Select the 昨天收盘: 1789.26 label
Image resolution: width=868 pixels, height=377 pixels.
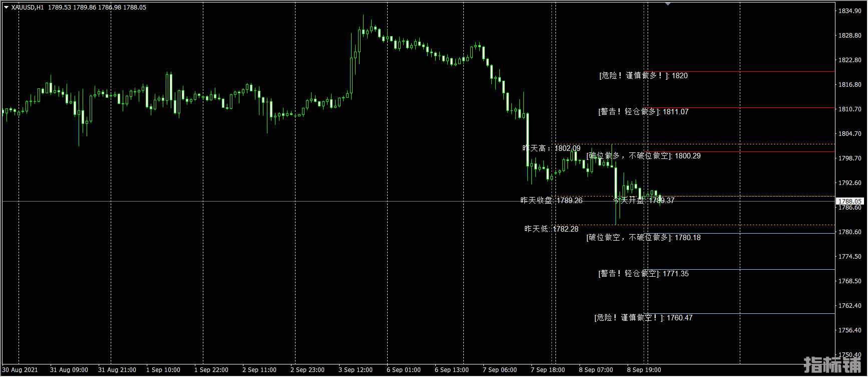[x=551, y=201]
